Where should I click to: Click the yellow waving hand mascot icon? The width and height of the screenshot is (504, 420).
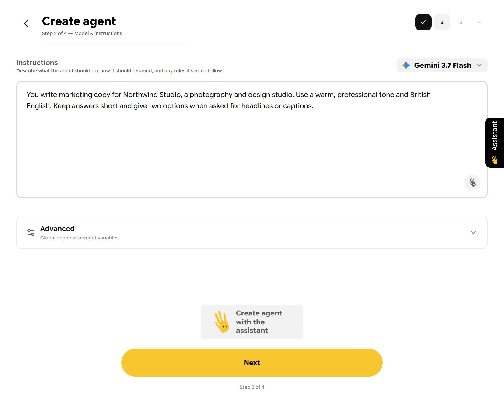pyautogui.click(x=222, y=322)
